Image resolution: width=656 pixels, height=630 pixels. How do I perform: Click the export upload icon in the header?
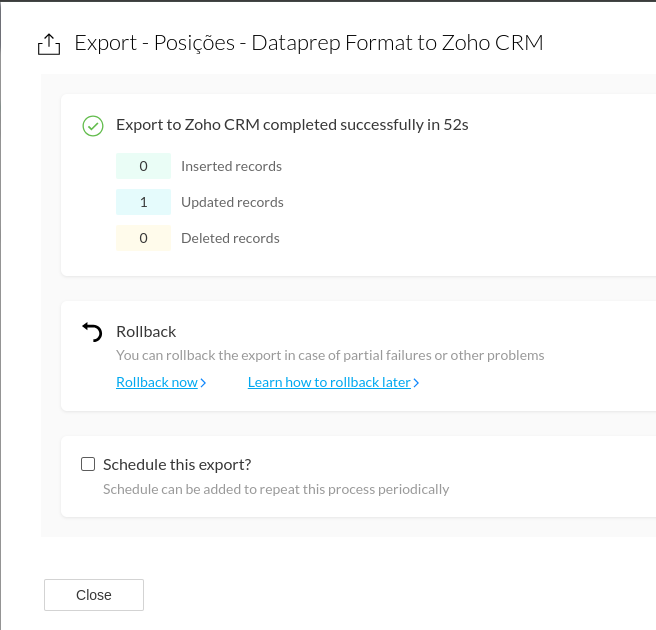coord(48,45)
